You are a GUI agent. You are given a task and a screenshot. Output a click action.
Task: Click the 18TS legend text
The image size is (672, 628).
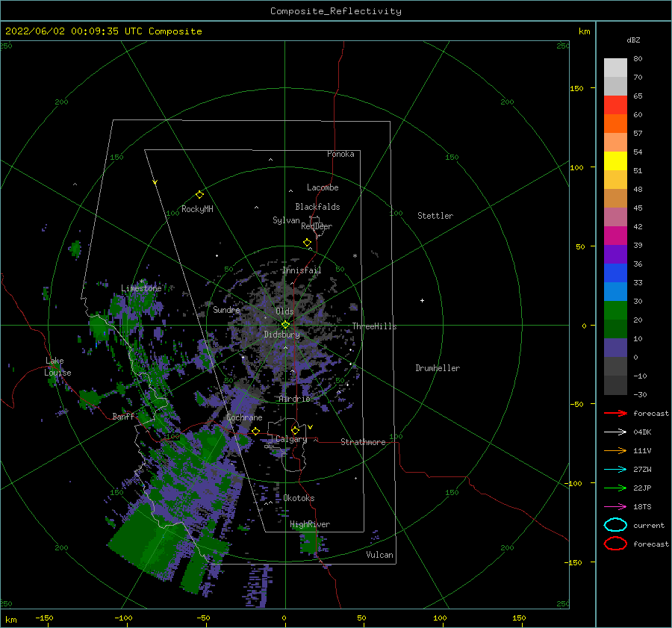click(642, 507)
